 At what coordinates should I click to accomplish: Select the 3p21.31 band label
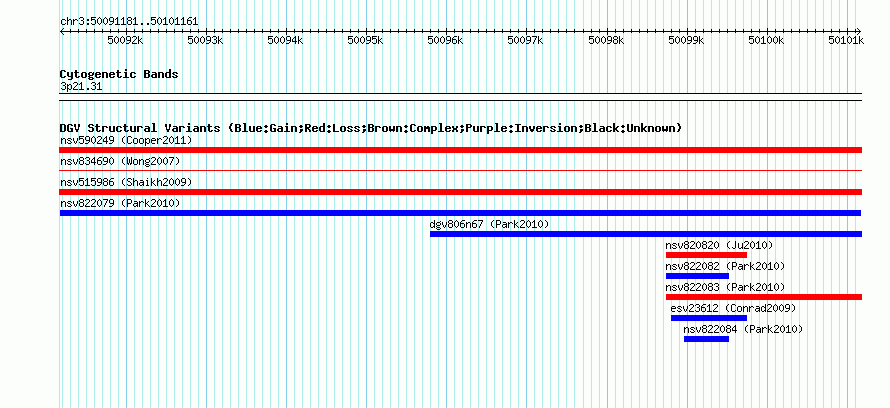(81, 86)
